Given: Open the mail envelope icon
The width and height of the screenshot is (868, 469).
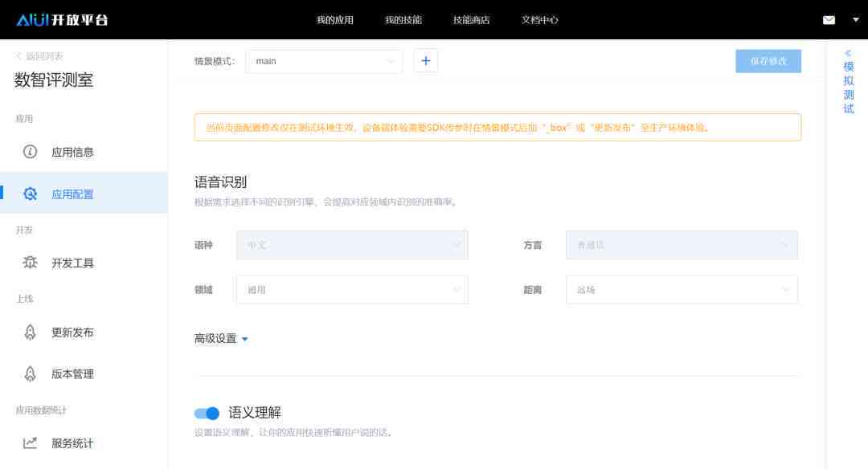Looking at the screenshot, I should tap(829, 20).
